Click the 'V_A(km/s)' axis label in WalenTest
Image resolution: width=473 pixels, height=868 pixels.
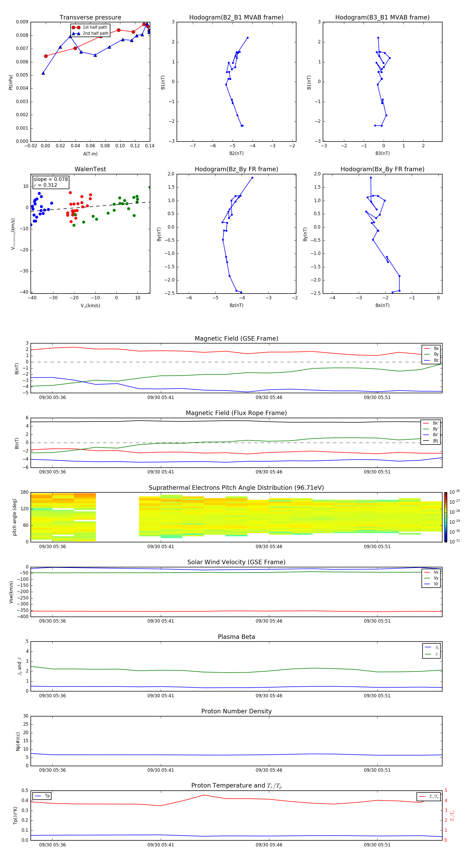pos(90,306)
